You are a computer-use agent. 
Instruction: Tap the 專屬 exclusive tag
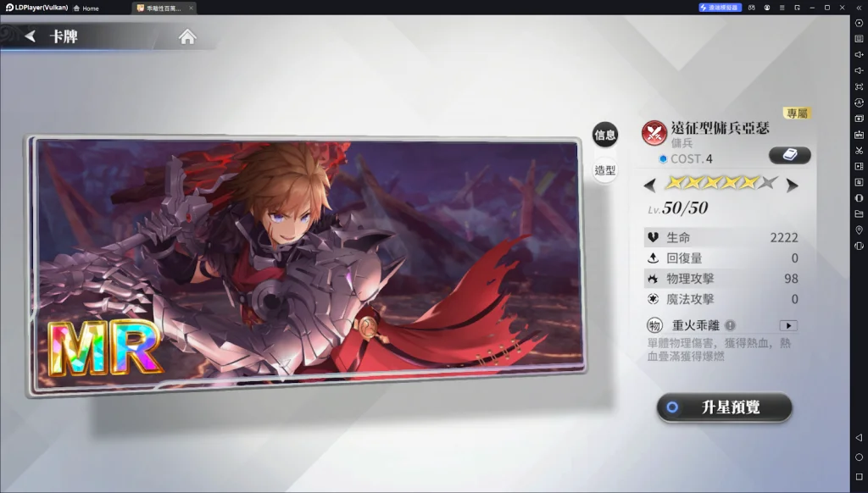click(x=797, y=114)
